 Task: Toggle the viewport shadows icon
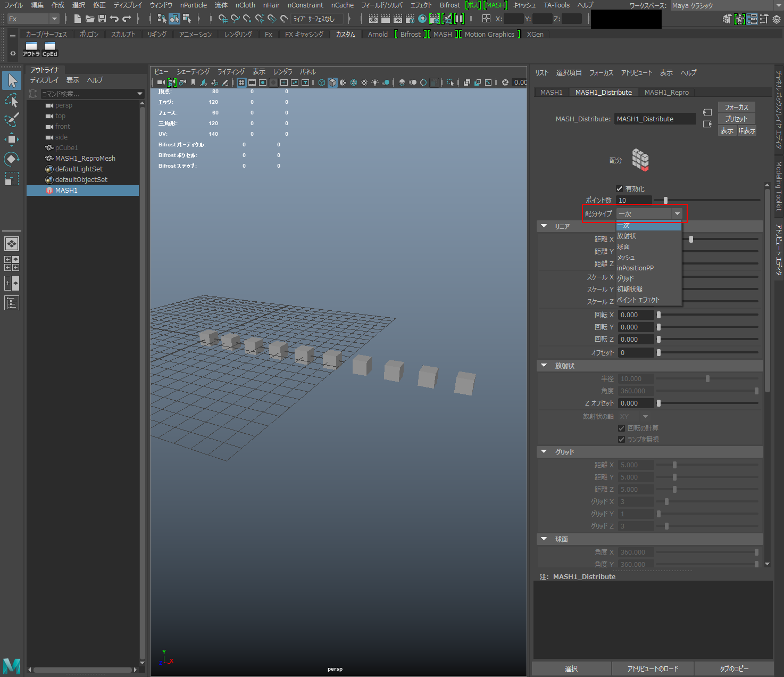386,82
